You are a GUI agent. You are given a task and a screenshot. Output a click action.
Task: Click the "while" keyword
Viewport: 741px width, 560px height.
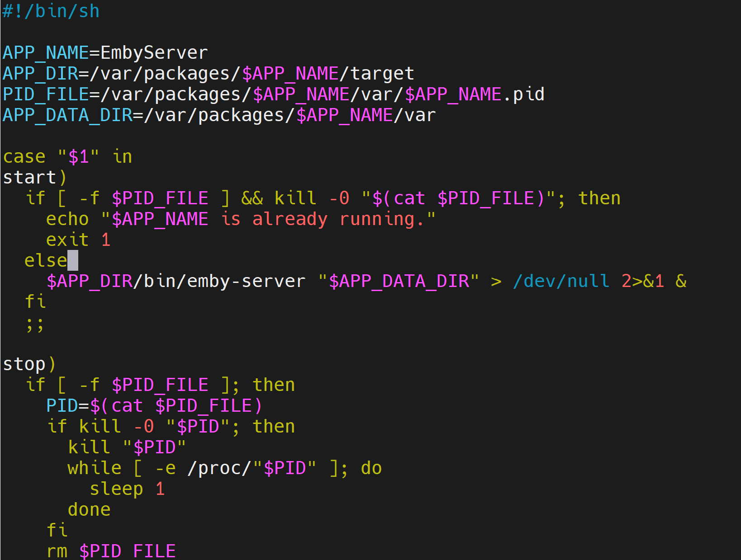(95, 468)
